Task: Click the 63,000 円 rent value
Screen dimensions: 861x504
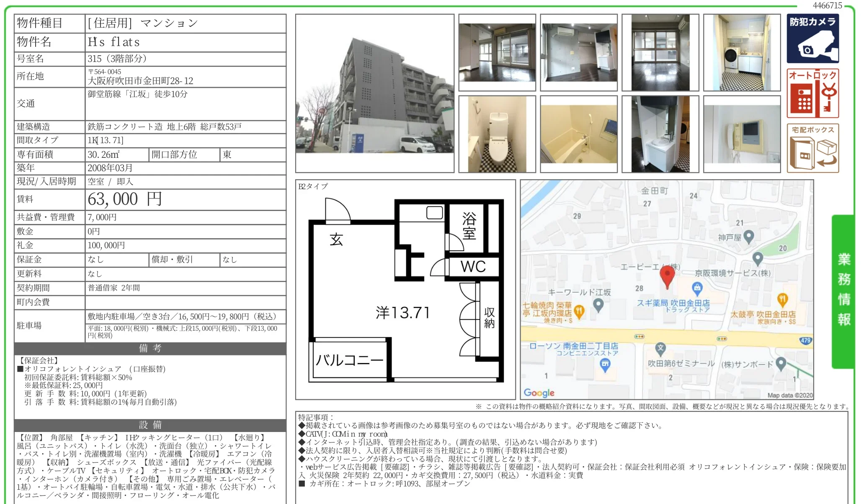Action: (125, 199)
